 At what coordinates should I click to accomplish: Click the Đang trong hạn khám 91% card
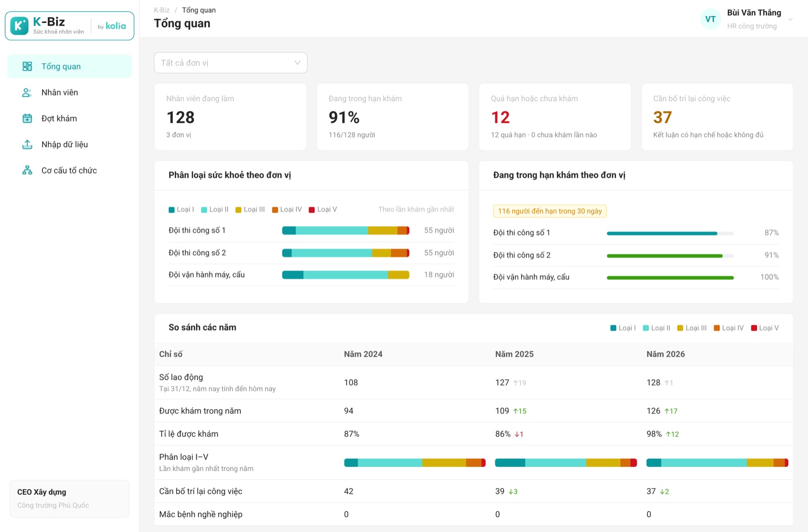tap(393, 117)
